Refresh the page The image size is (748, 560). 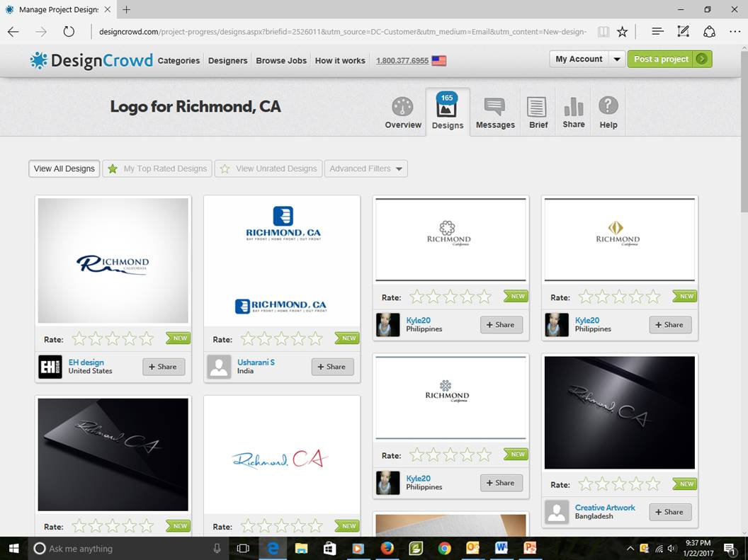point(69,32)
